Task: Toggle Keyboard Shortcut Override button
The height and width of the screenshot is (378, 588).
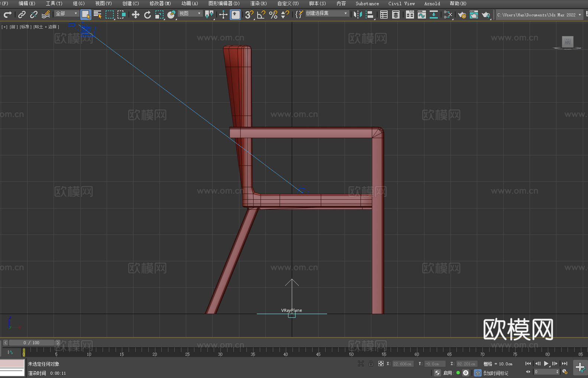Action: [235, 14]
